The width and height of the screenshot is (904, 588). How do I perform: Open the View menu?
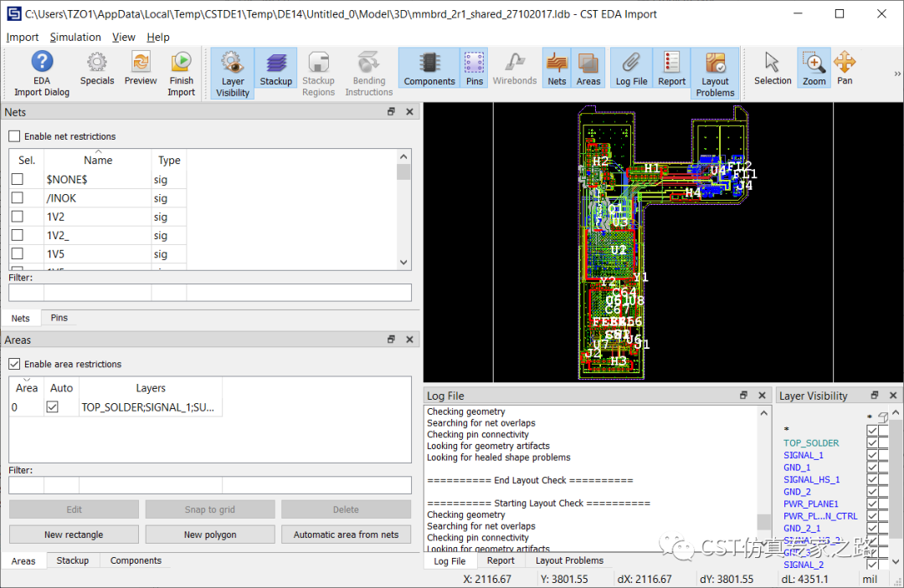point(123,37)
